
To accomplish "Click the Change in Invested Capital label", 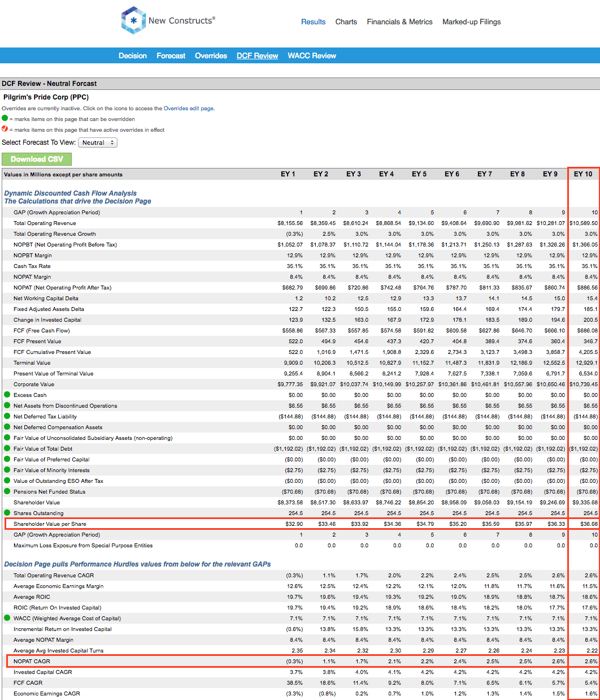I will pyautogui.click(x=47, y=320).
